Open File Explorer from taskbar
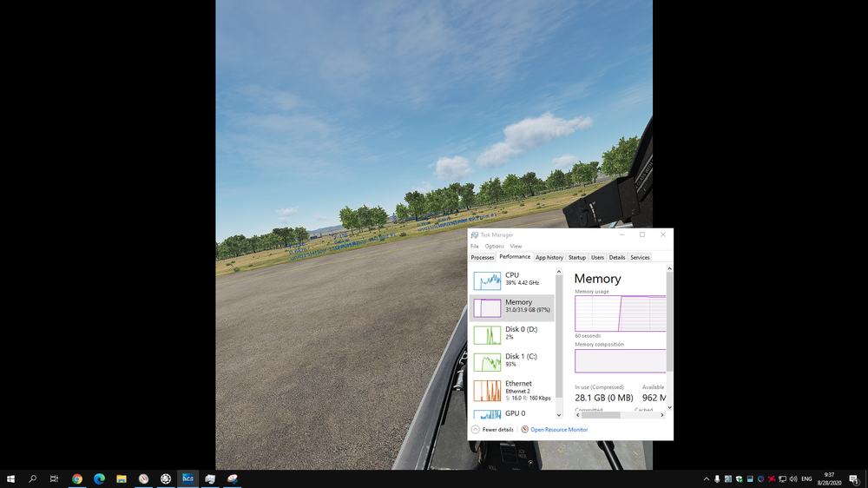Screen dimensions: 868x488 click(x=122, y=478)
